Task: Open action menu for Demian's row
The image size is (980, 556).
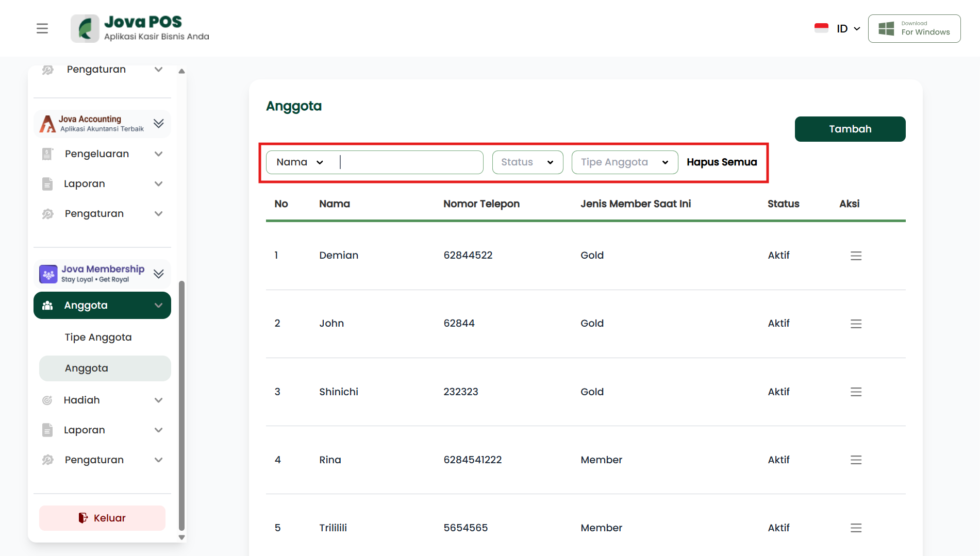Action: point(856,256)
